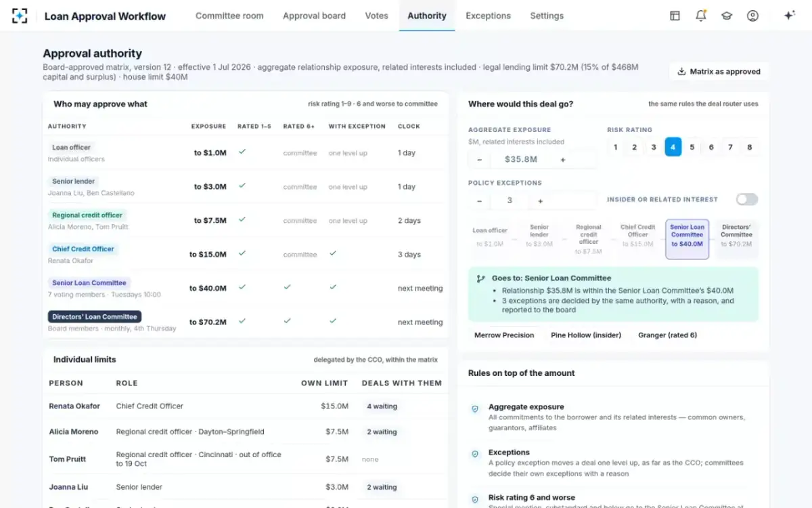
Task: Click the to $15.0M exposure cell
Action: [208, 255]
